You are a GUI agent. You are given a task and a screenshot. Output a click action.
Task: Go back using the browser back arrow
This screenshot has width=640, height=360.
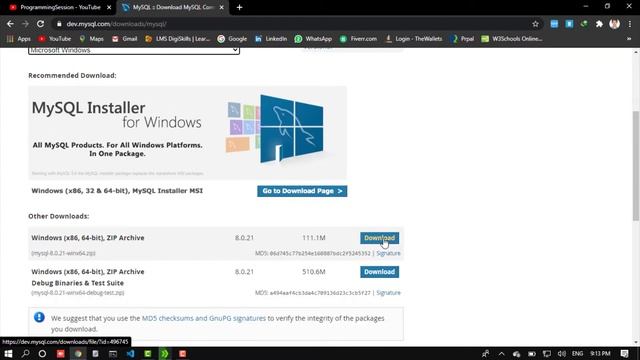10,24
